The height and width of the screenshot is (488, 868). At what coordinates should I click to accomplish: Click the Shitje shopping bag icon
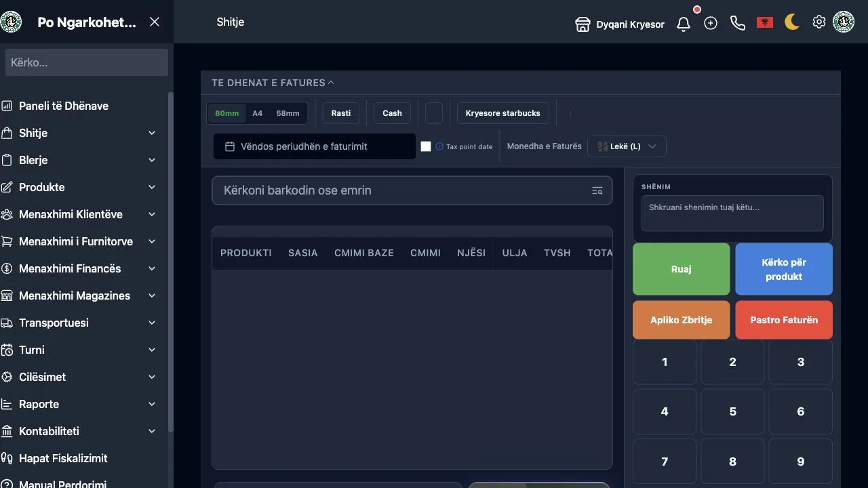7,133
